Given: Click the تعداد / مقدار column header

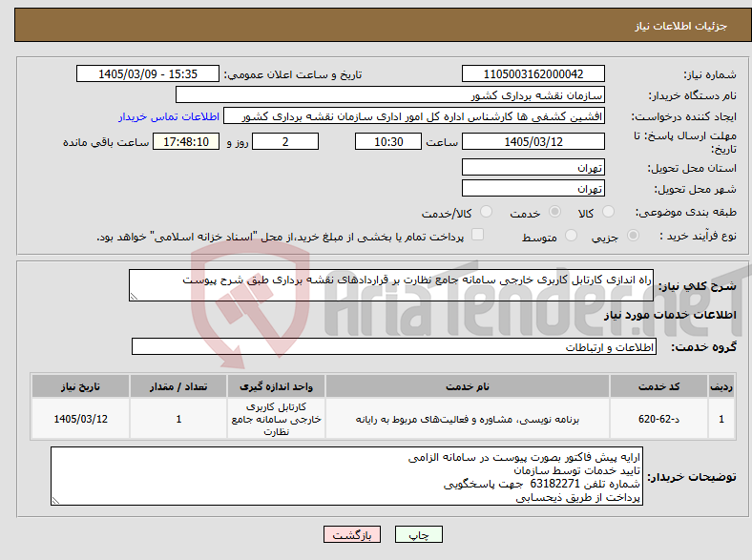Looking at the screenshot, I should [x=178, y=386].
